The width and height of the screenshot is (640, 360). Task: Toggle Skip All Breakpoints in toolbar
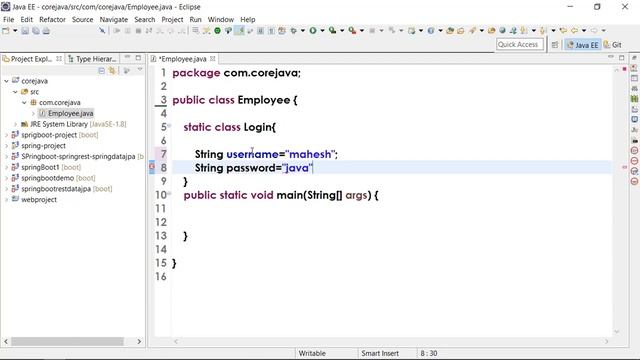point(102,31)
